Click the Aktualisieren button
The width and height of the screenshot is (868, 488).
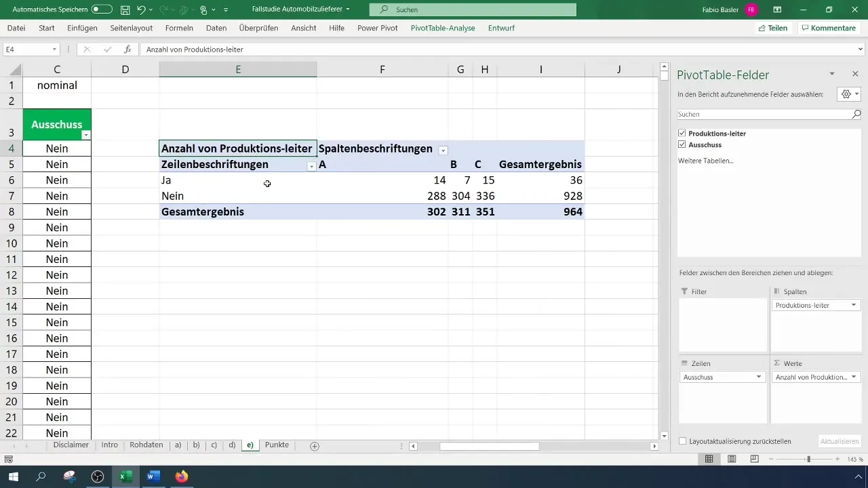840,441
